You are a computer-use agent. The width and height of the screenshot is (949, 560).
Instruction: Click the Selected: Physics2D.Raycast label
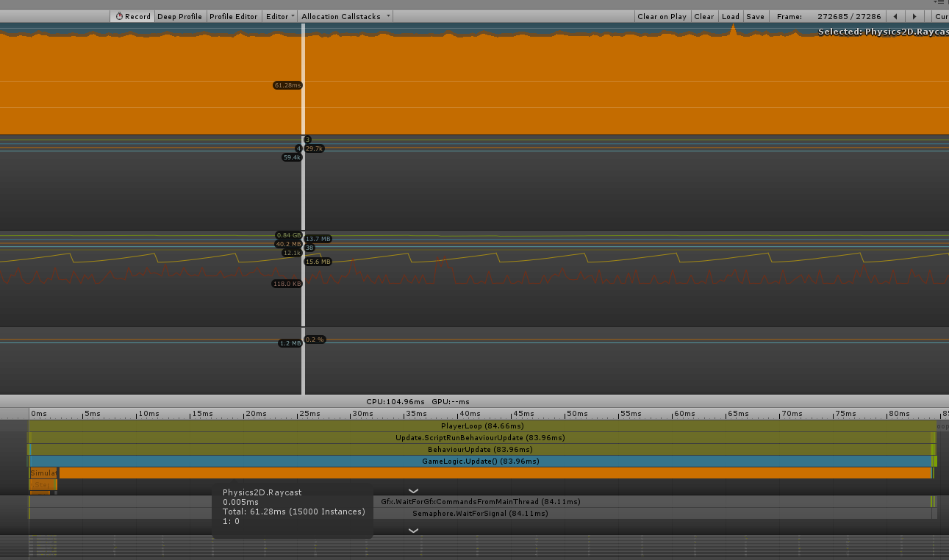coord(882,32)
